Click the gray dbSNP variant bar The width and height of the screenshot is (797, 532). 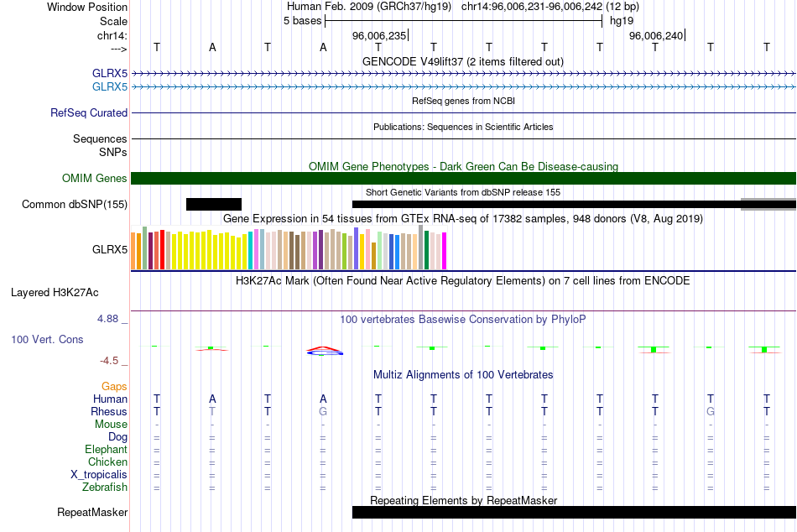pyautogui.click(x=768, y=204)
